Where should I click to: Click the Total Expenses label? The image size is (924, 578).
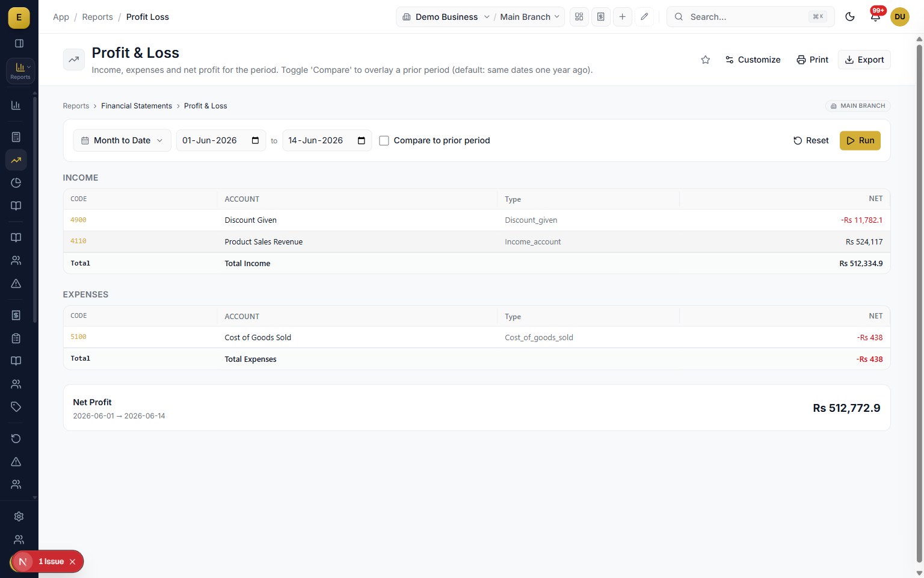[250, 359]
